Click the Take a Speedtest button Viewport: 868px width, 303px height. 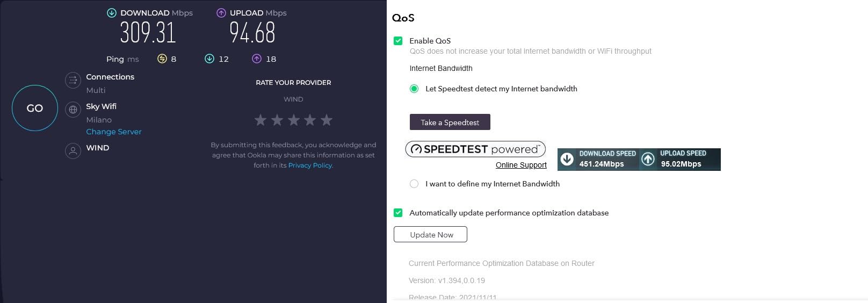click(x=450, y=122)
